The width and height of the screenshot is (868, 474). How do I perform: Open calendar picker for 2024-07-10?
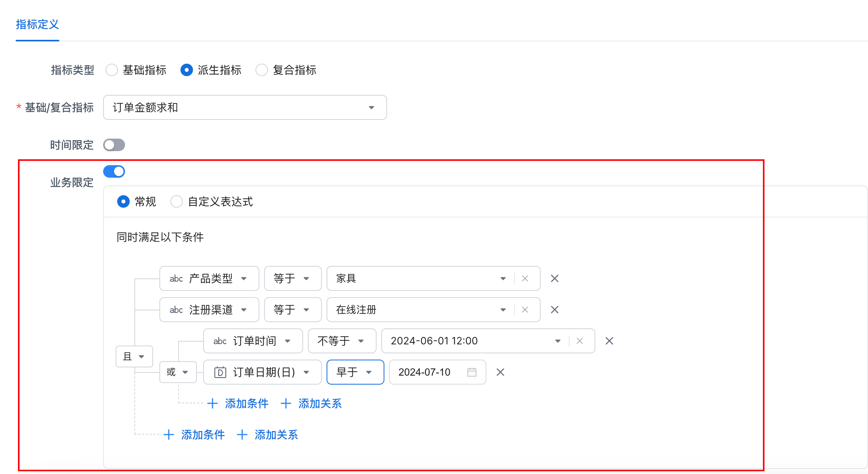pyautogui.click(x=472, y=372)
